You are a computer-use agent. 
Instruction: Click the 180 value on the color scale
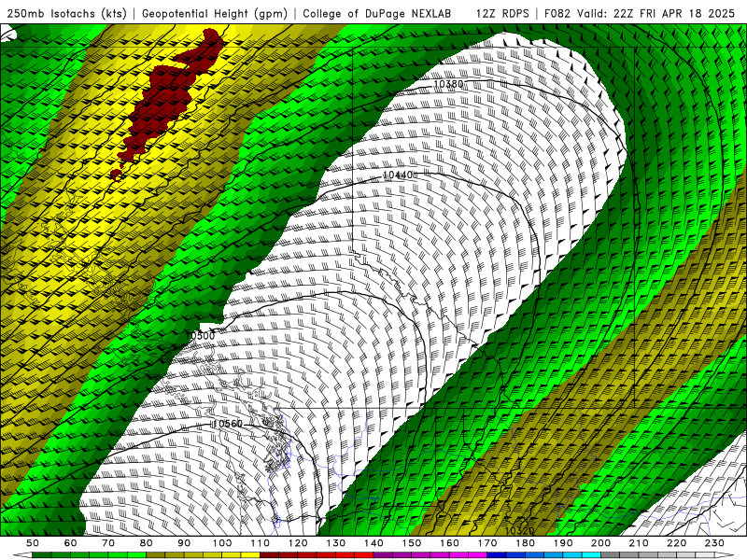(525, 543)
